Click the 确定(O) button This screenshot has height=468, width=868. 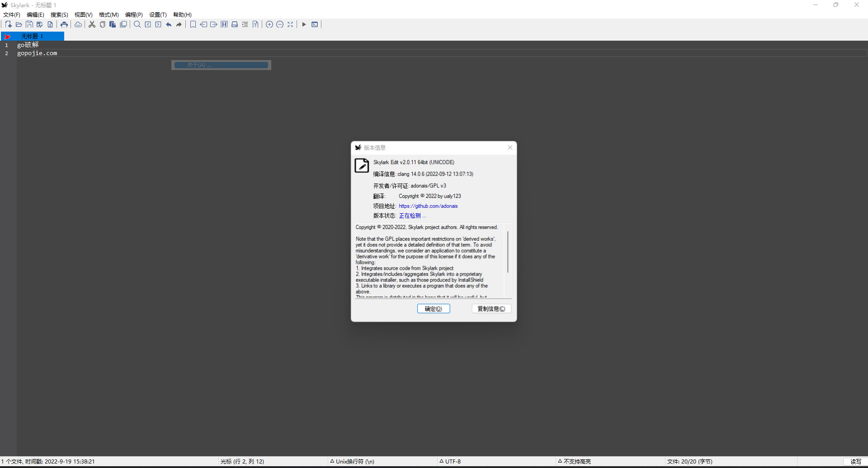[434, 309]
